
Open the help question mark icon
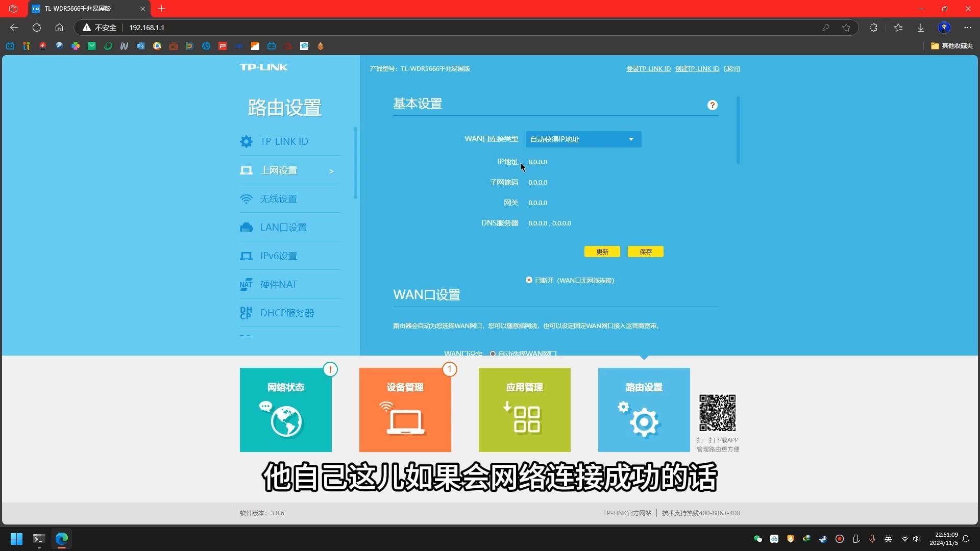click(713, 105)
